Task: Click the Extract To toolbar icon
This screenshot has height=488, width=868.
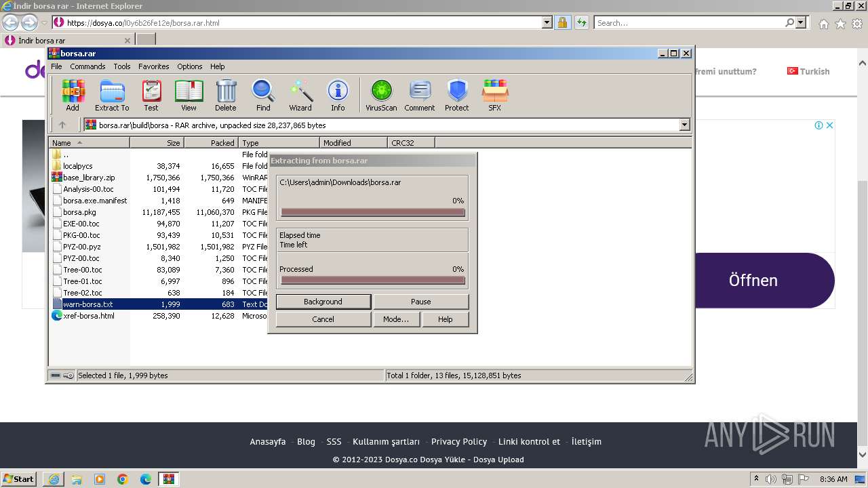Action: click(x=112, y=96)
